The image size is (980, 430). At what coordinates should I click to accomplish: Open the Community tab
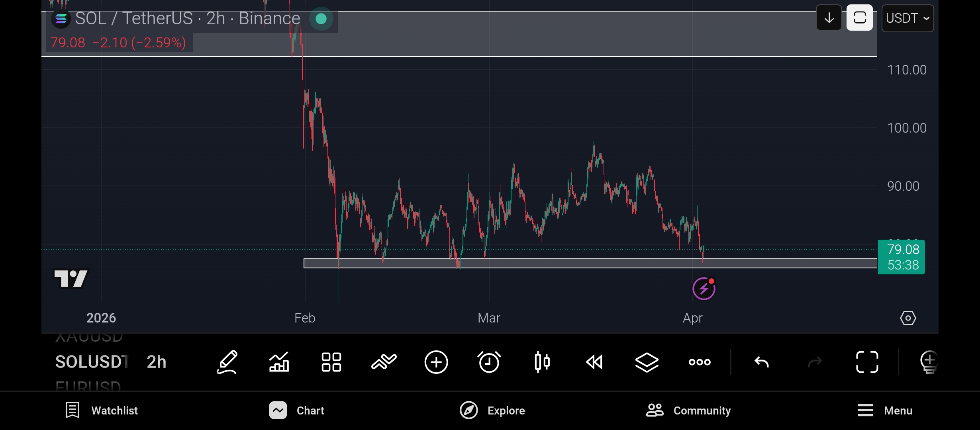point(688,410)
